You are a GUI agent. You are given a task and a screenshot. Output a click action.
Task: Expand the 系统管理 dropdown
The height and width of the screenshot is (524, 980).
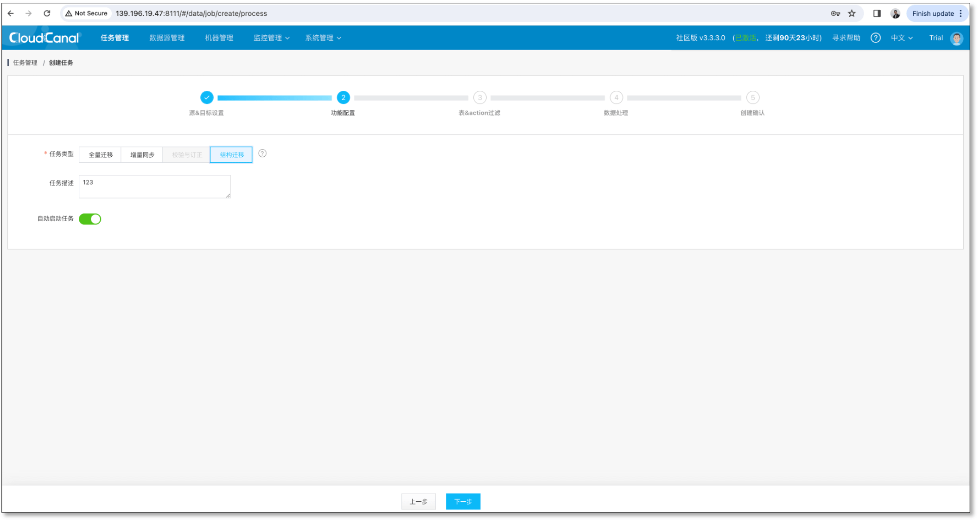point(323,38)
